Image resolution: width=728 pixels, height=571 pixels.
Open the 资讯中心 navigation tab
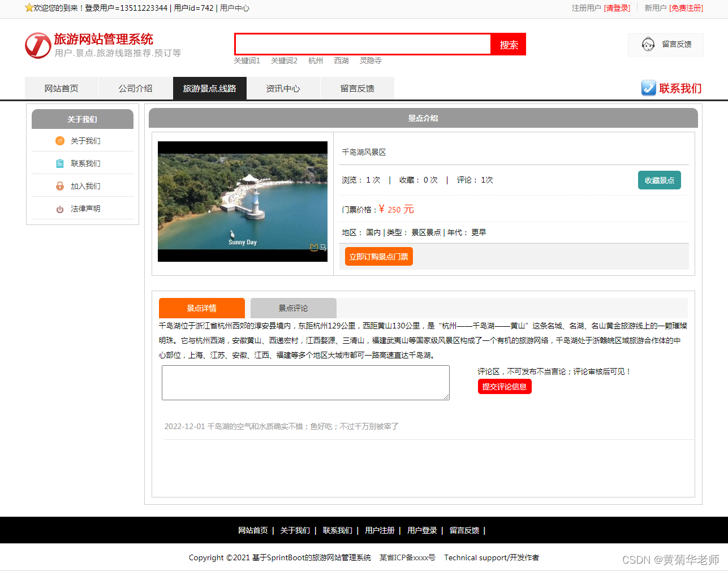[x=283, y=88]
